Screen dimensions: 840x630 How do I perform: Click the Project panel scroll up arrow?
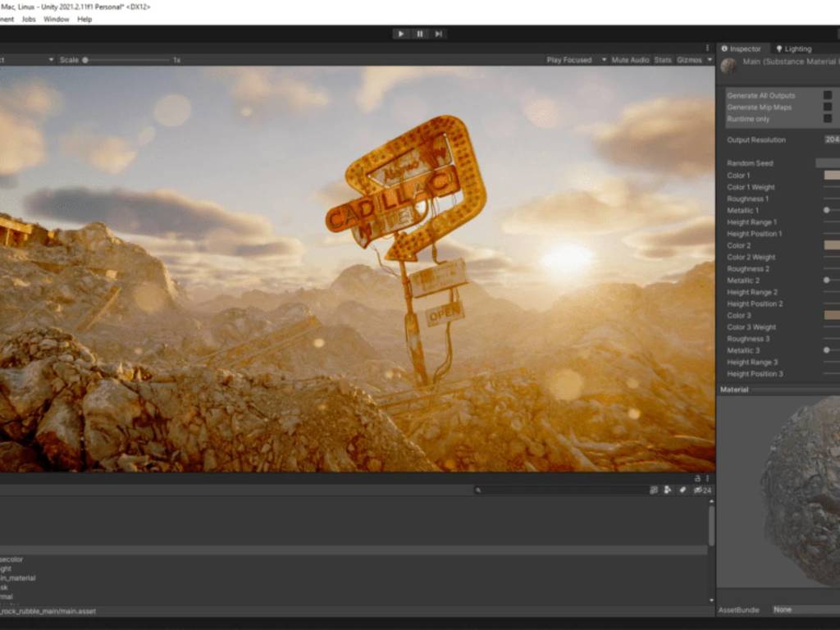[711, 502]
